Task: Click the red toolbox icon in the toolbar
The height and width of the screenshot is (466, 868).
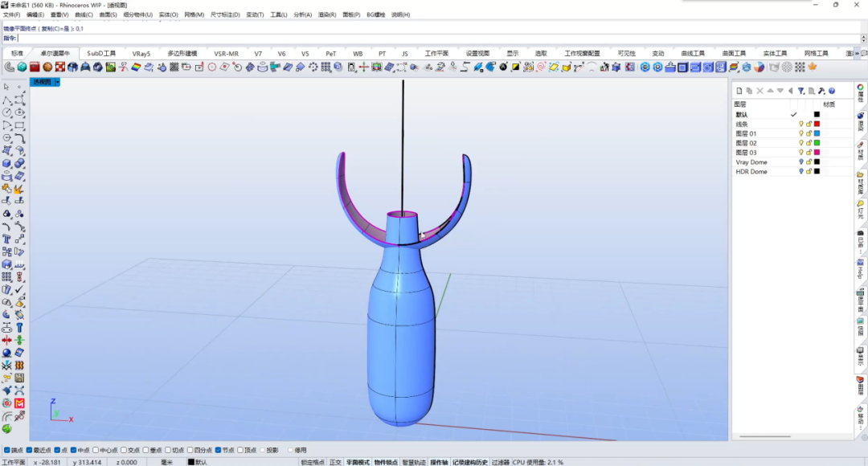Action: pos(35,67)
